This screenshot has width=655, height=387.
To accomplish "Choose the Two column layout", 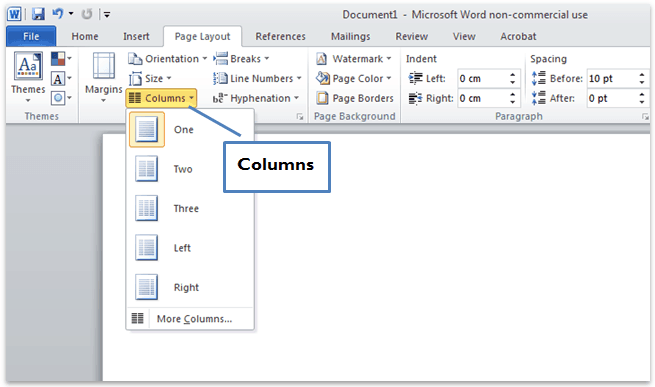I will (190, 169).
